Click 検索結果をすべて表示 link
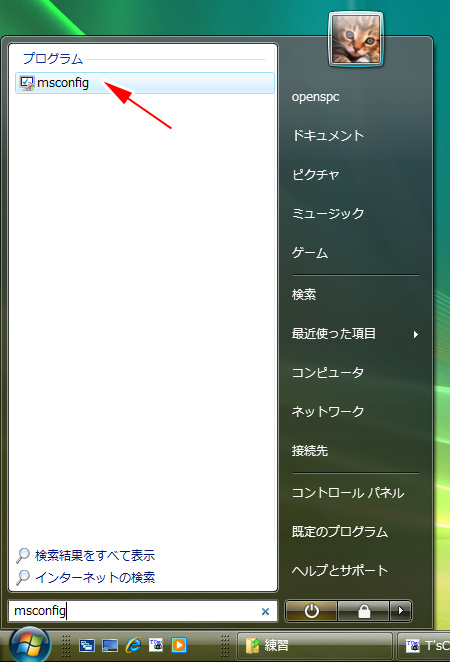Viewport: 450px width, 662px height. [x=95, y=555]
